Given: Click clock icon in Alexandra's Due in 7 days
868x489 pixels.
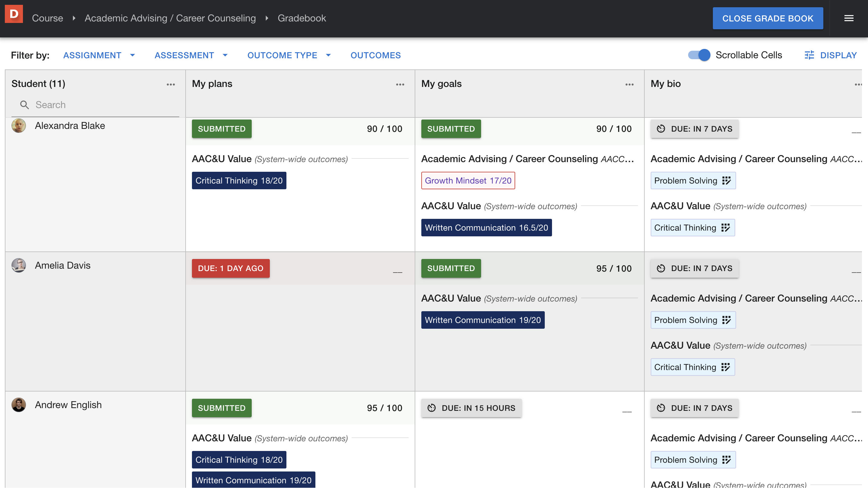Looking at the screenshot, I should [661, 129].
